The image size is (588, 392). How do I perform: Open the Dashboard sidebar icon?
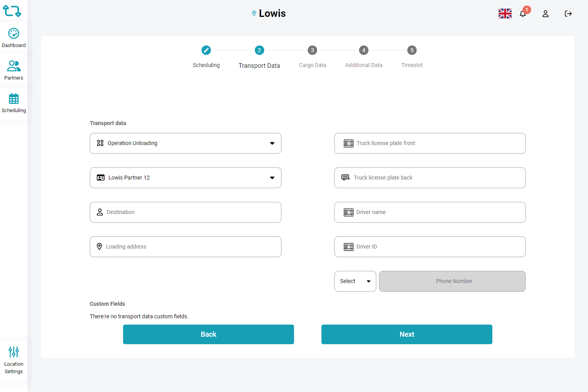pos(14,34)
